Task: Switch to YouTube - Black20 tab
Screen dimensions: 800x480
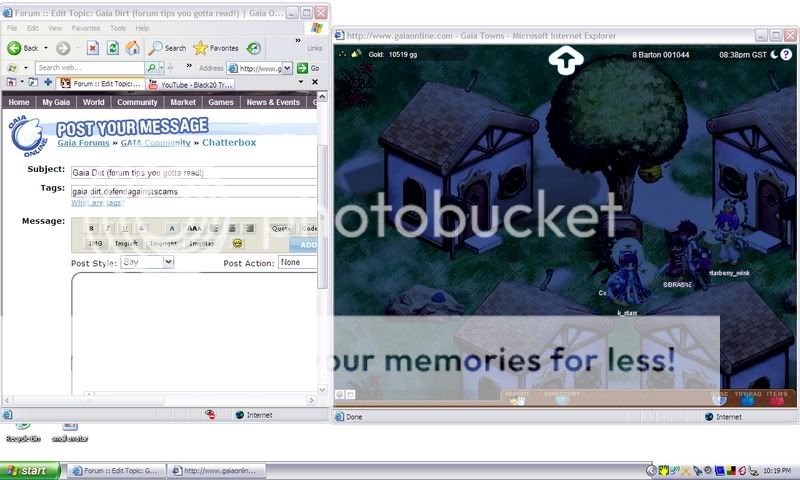Action: [191, 85]
